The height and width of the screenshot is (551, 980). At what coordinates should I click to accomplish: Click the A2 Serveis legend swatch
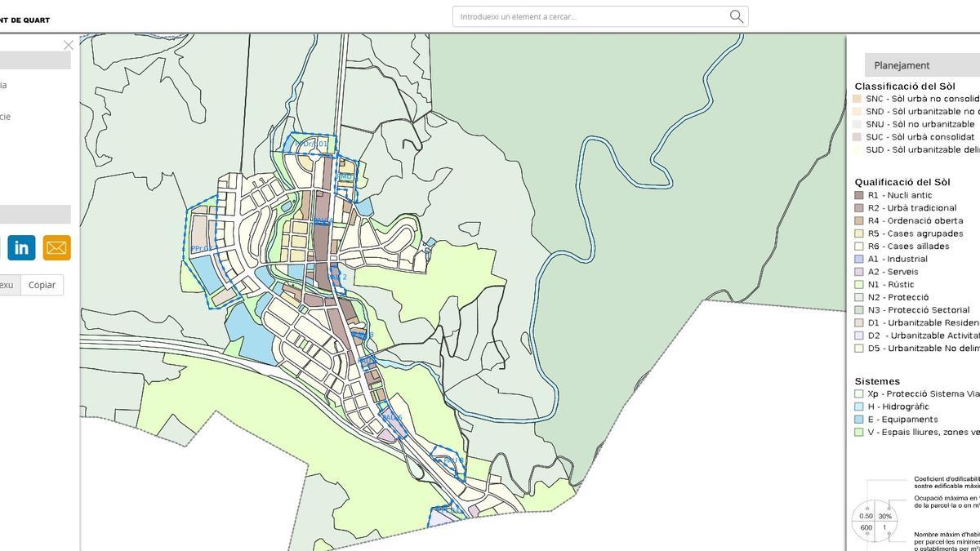[x=858, y=272]
